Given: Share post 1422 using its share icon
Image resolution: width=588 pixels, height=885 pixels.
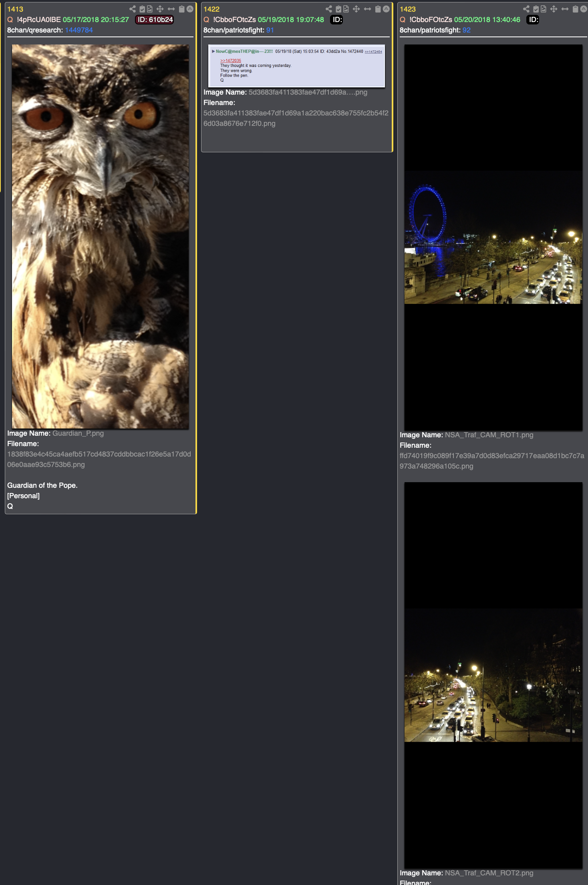Looking at the screenshot, I should [x=329, y=9].
